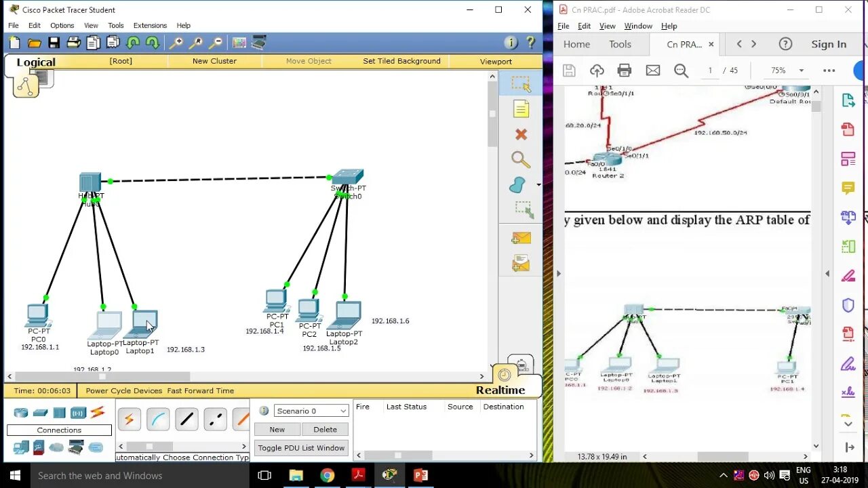The height and width of the screenshot is (488, 868).
Task: Select the Resize Shape tool
Action: (x=523, y=209)
